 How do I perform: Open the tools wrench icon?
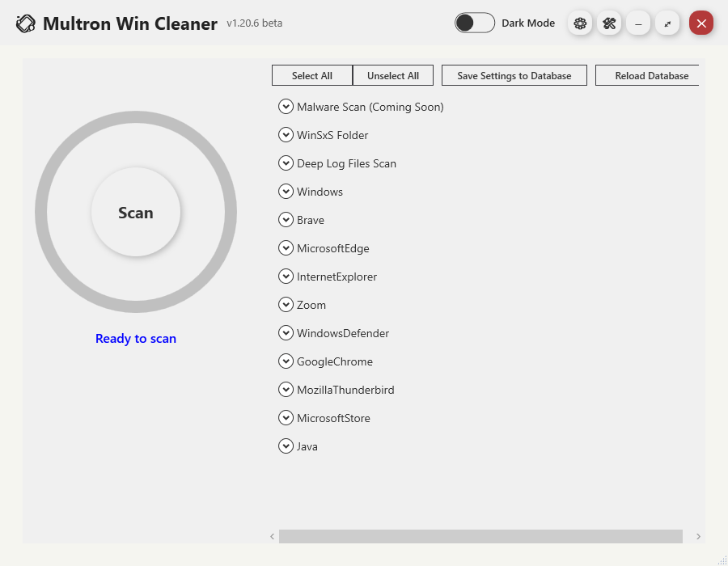click(609, 23)
